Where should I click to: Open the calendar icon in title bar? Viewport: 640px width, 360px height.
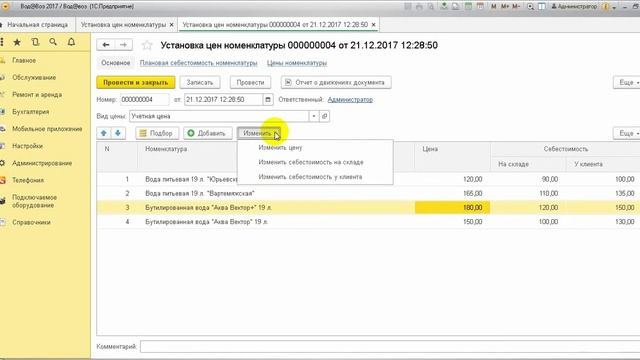[480, 7]
